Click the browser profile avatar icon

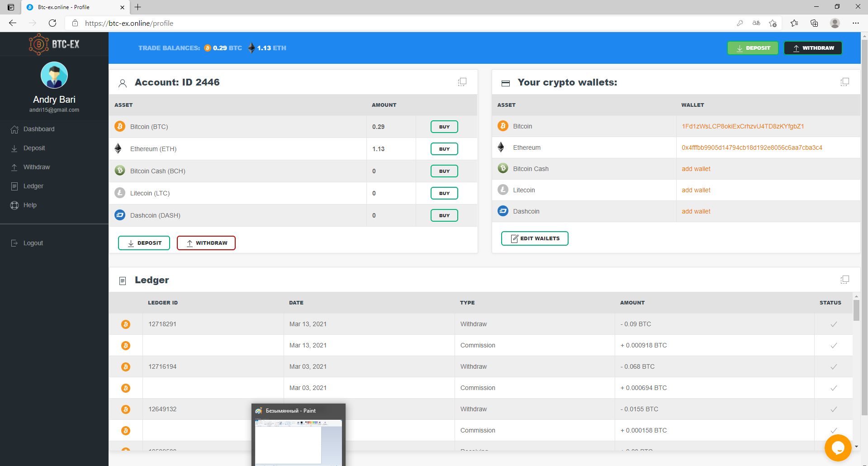pyautogui.click(x=835, y=23)
